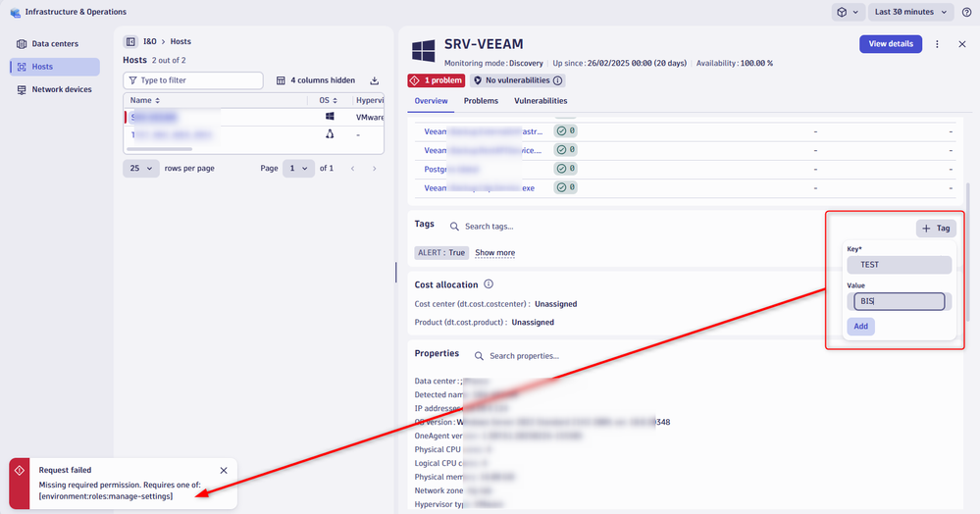Click the panel splitter handle

(395, 272)
